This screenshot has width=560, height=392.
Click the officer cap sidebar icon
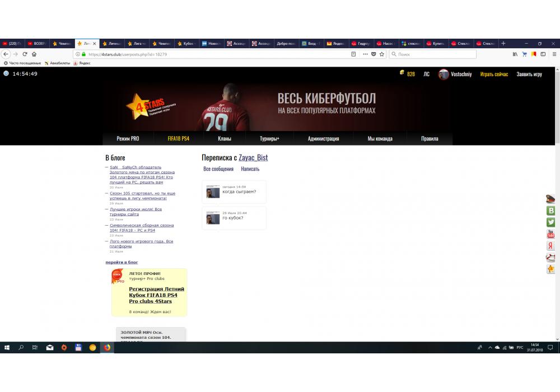tap(550, 199)
